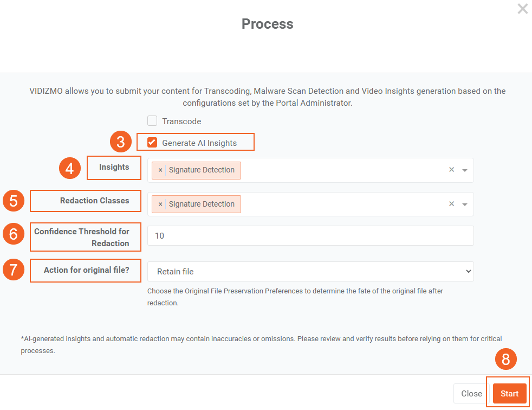Open the Action for original file dropdown
The width and height of the screenshot is (532, 410).
[x=310, y=271]
